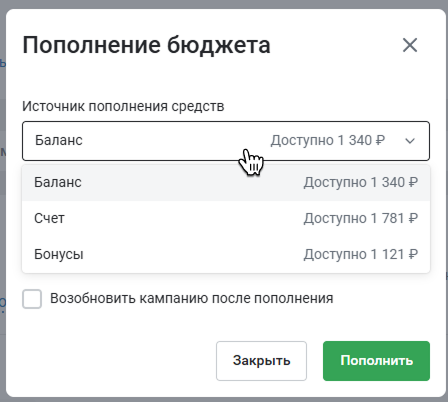Click the Баланс text inside the combo box
This screenshot has width=448, height=402.
point(59,140)
